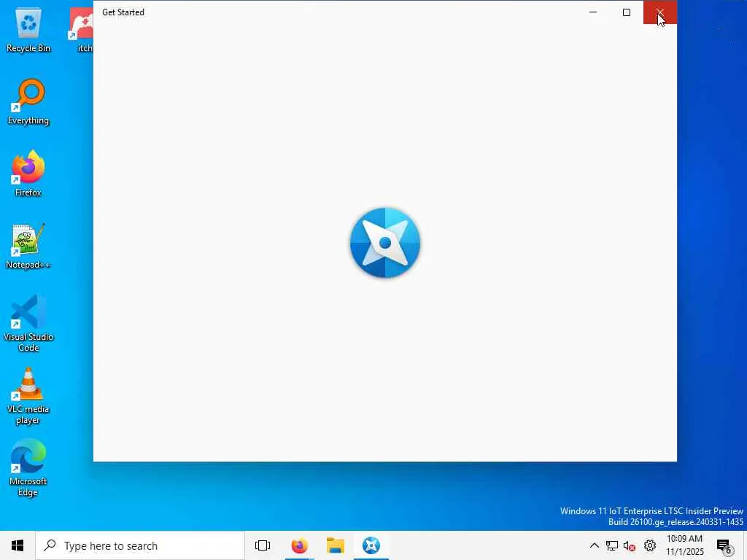Select the itch desktop shortcut icon
747x560 pixels.
[81, 29]
